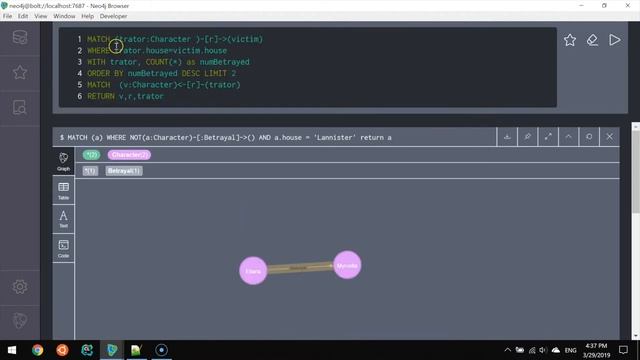Open the Edit menu
Screen dimensions: 640x360
[x=23, y=16]
